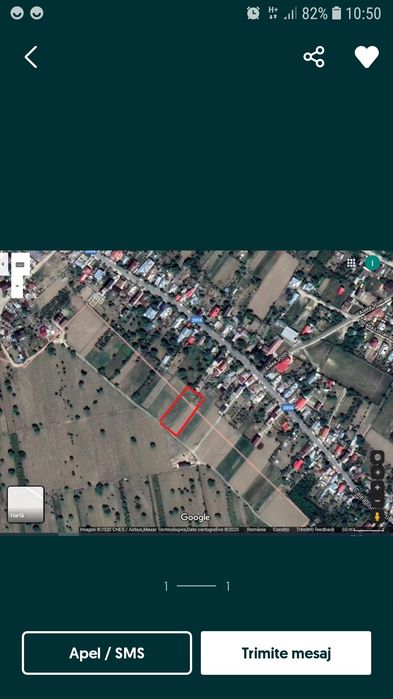The image size is (393, 699).
Task: Toggle the favorite heart icon
Action: click(x=367, y=57)
